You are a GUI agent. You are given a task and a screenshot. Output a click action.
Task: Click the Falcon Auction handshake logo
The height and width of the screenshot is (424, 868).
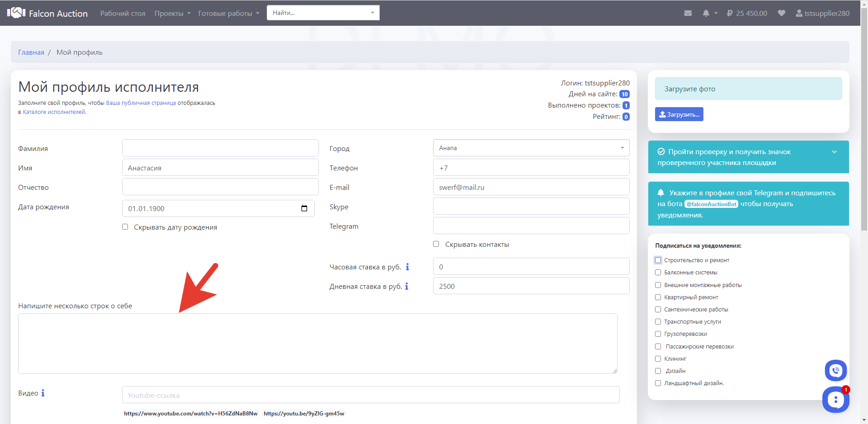coord(16,13)
